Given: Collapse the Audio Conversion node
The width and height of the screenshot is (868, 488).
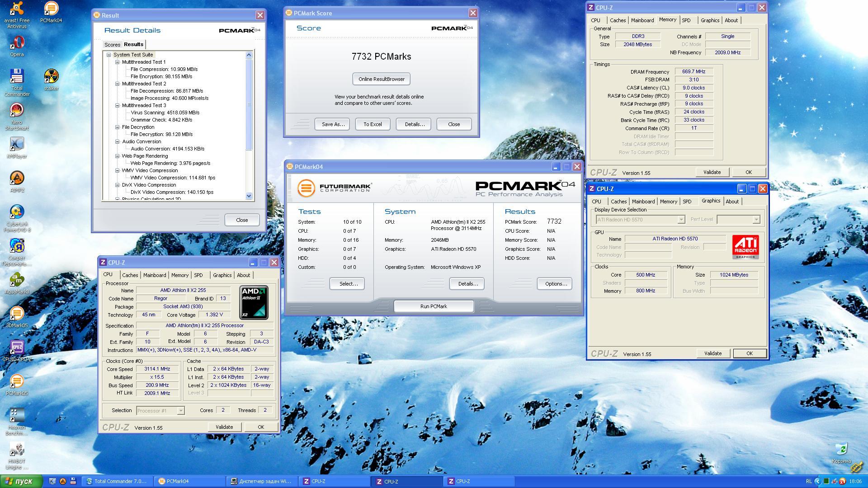Looking at the screenshot, I should tap(118, 141).
